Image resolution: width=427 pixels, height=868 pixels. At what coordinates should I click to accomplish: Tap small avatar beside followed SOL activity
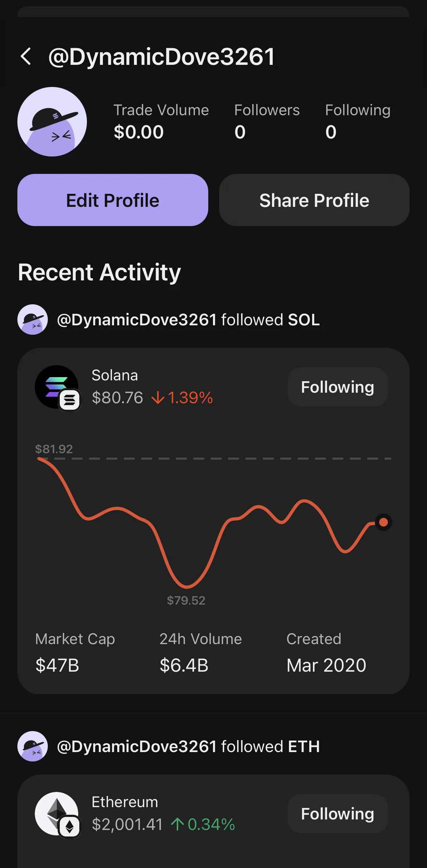33,320
